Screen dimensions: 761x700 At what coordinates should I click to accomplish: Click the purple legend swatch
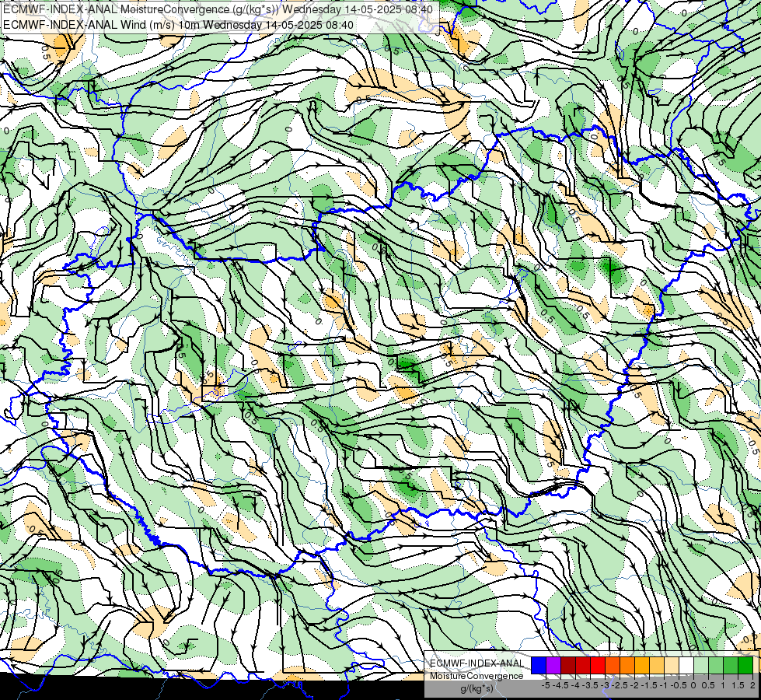(553, 666)
